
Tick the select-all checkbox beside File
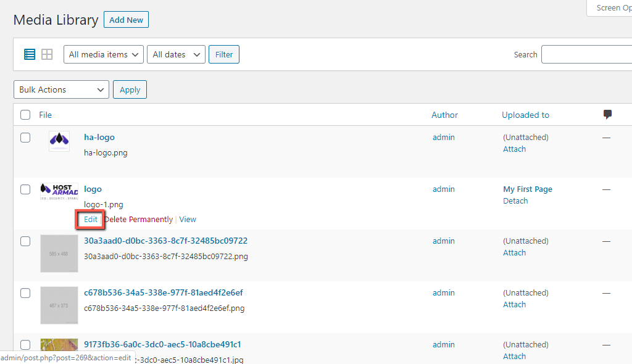(x=25, y=115)
